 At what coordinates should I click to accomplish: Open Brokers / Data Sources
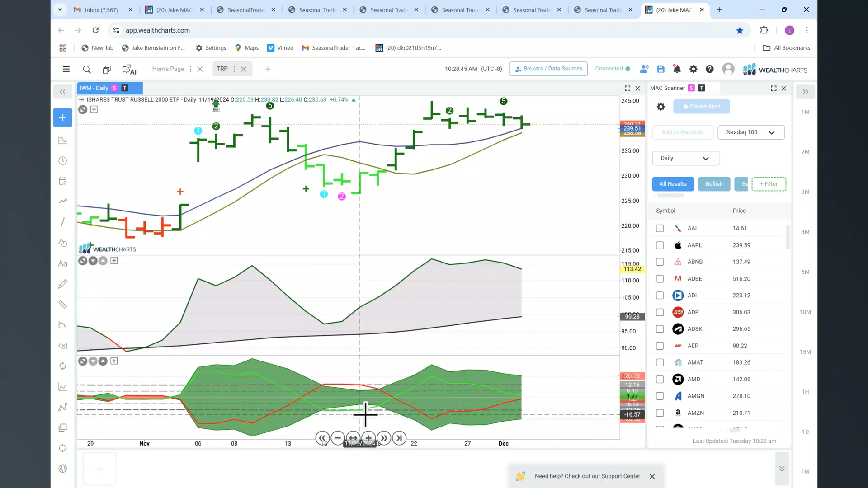[x=548, y=69]
